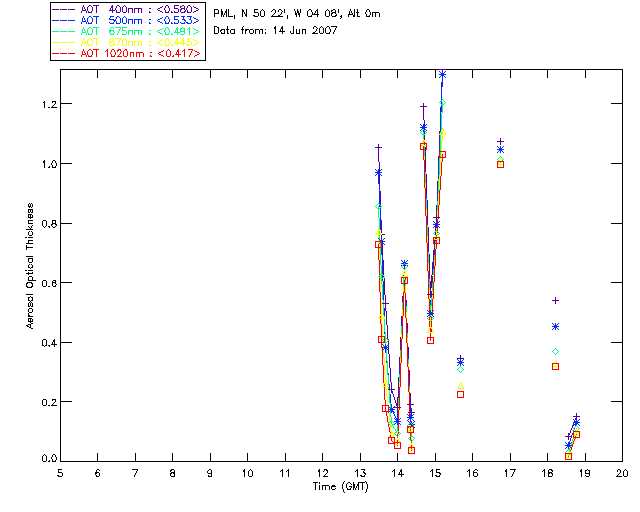Viewport: 640px width, 512px height.
Task: Click the blue star marker at the top edge near 1.3
Action: 442,75
